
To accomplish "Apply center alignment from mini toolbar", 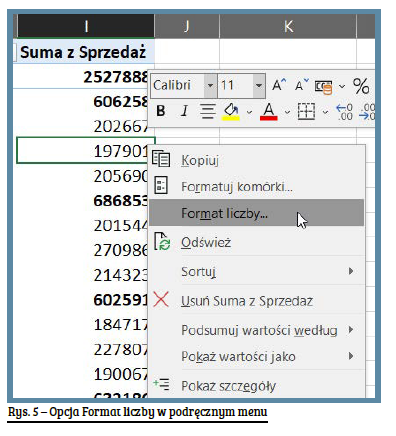I will pos(207,111).
